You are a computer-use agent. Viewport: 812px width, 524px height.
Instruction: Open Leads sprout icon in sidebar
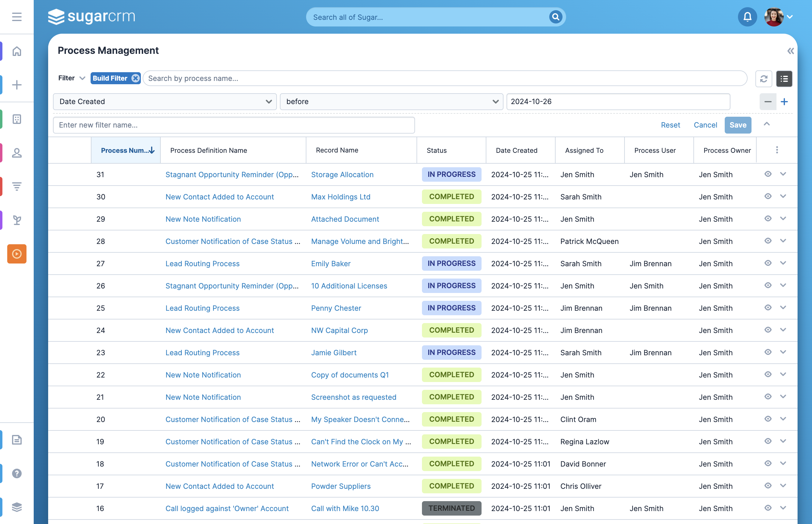click(17, 220)
